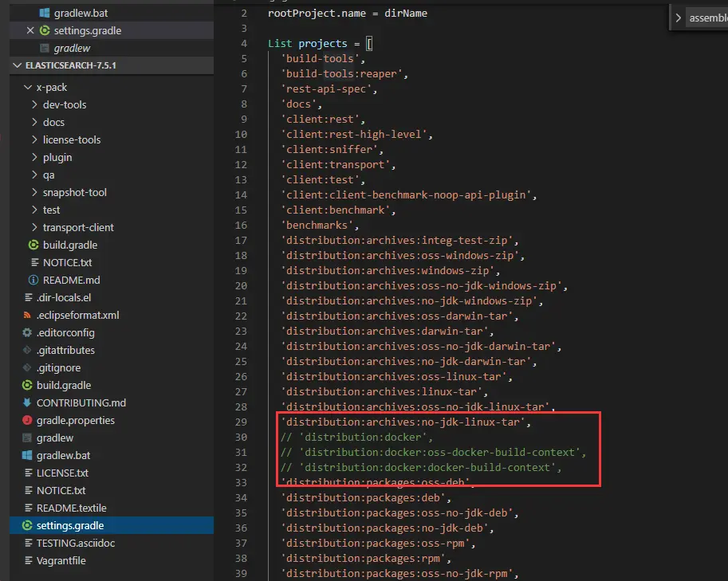728x581 pixels.
Task: Click info icon beside README.md
Action: 33,280
